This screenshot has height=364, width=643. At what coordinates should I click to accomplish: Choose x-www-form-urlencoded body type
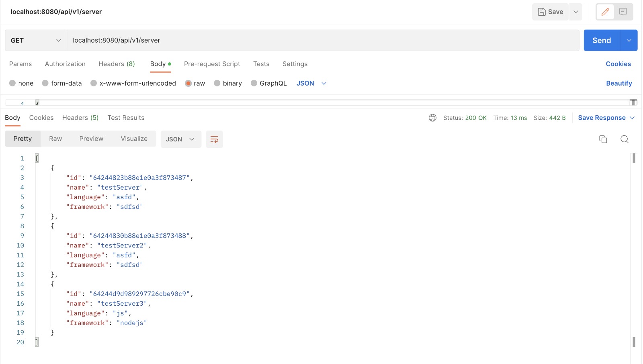pyautogui.click(x=94, y=83)
